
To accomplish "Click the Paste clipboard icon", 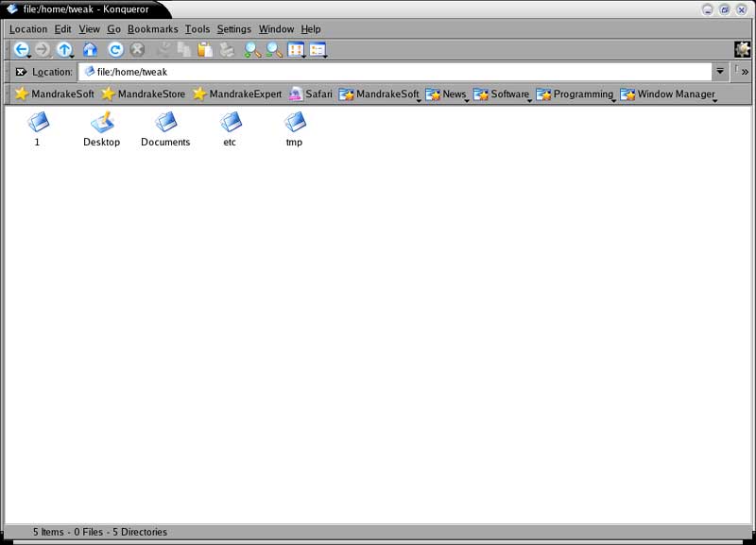I will click(204, 50).
